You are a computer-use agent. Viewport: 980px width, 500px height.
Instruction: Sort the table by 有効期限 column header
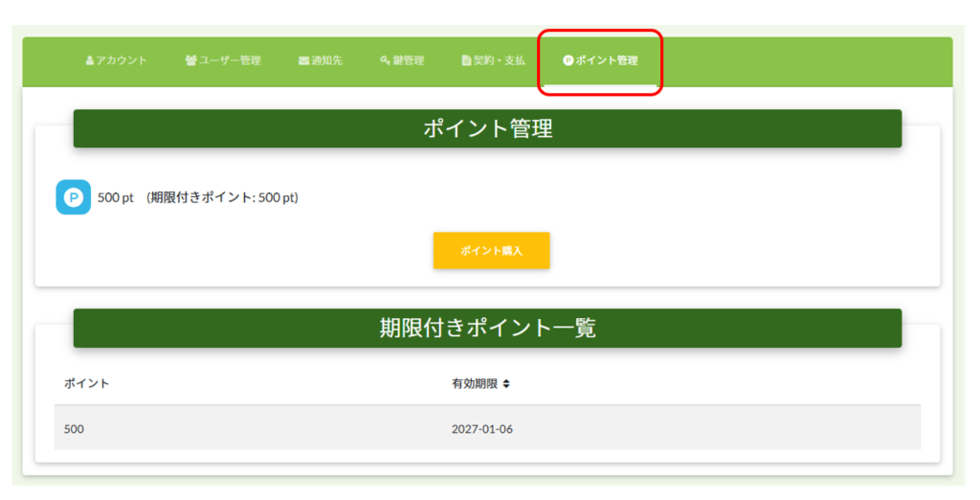pos(475,383)
